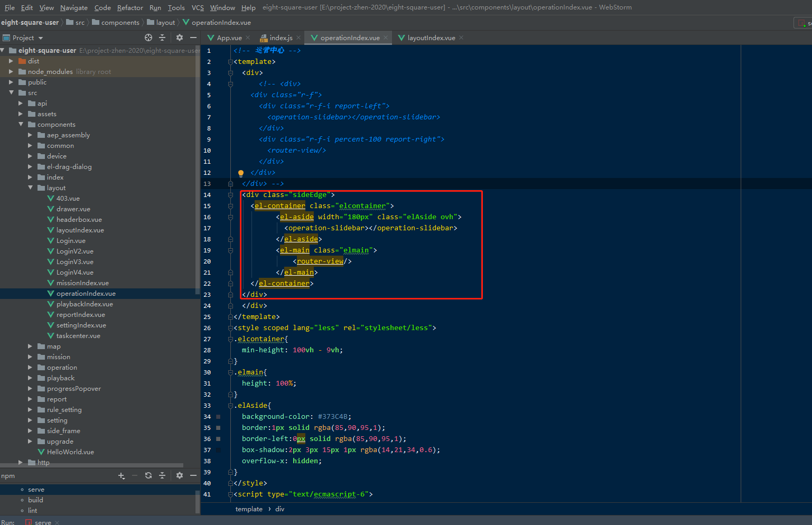Viewport: 812px width, 525px height.
Task: Open the Project panel settings gear
Action: click(179, 37)
